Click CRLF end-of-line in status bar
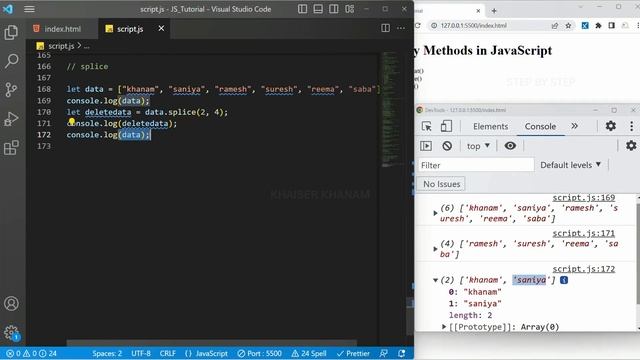Viewport: 640px width, 360px height. tap(167, 353)
